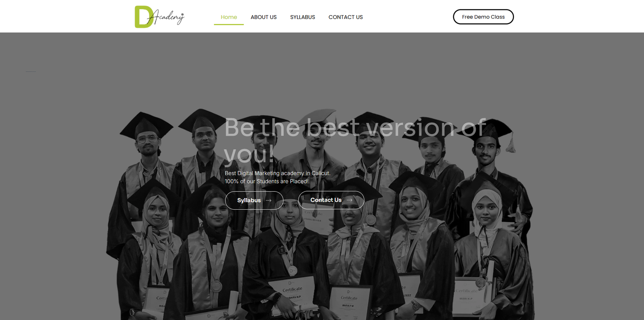The image size is (644, 320).
Task: Click arrow icon inside Syllabus button
Action: pyautogui.click(x=268, y=200)
